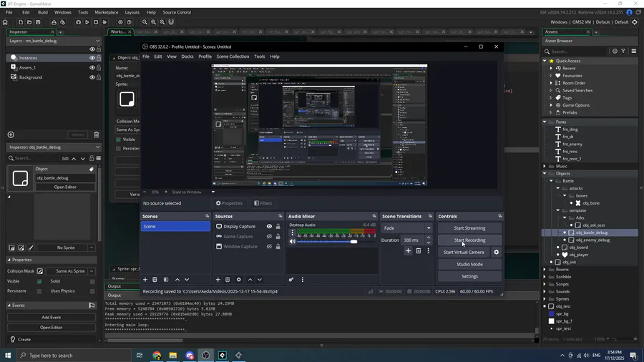
Task: Open advanced audio properties icon in mixer
Action: tap(291, 280)
